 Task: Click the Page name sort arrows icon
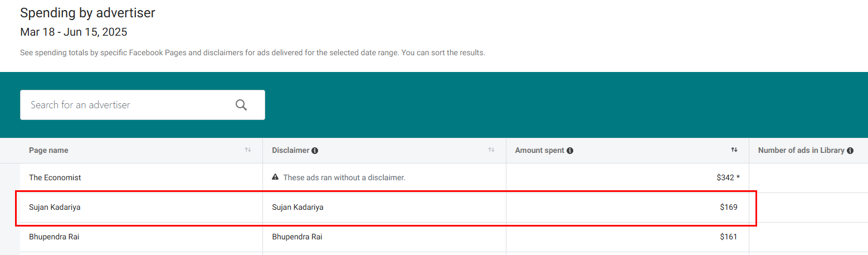point(248,150)
